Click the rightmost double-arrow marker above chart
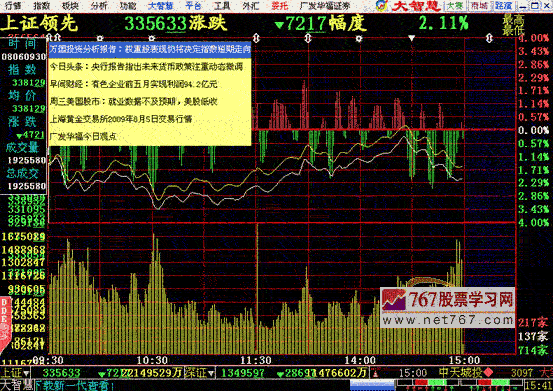The width and height of the screenshot is (553, 391). point(489,38)
